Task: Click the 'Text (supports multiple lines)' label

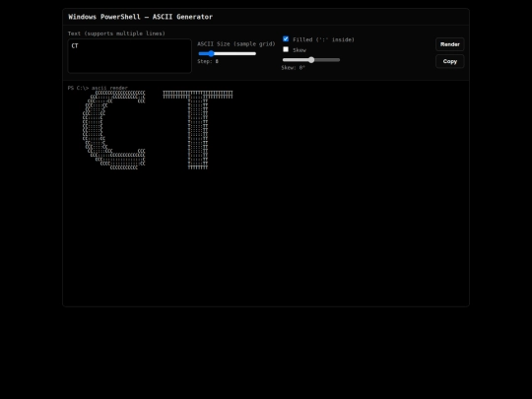Action: (x=116, y=33)
